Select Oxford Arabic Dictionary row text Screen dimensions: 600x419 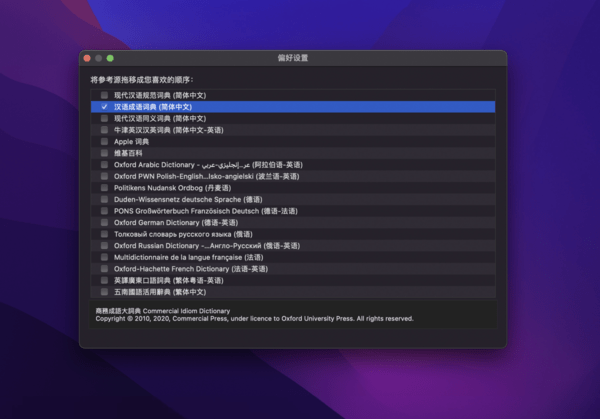tap(208, 165)
